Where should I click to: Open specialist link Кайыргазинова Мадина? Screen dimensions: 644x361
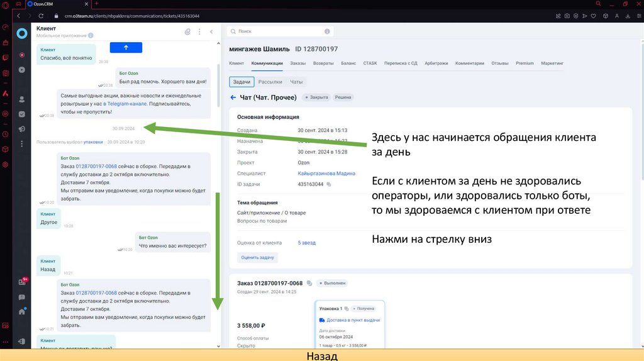pos(326,174)
